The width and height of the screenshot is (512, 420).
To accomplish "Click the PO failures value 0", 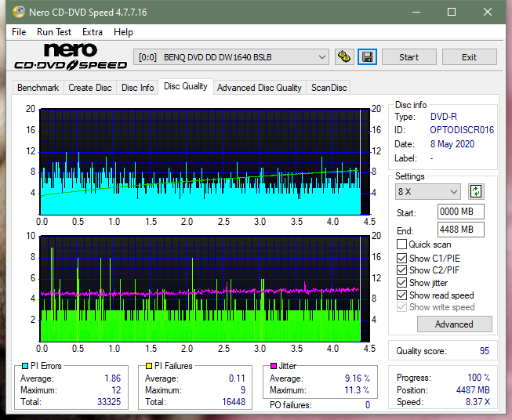I will point(368,405).
